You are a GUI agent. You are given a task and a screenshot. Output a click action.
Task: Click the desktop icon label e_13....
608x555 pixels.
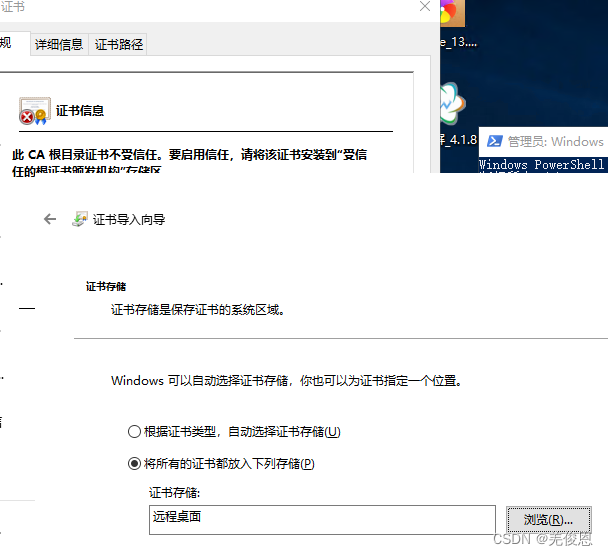tap(458, 42)
